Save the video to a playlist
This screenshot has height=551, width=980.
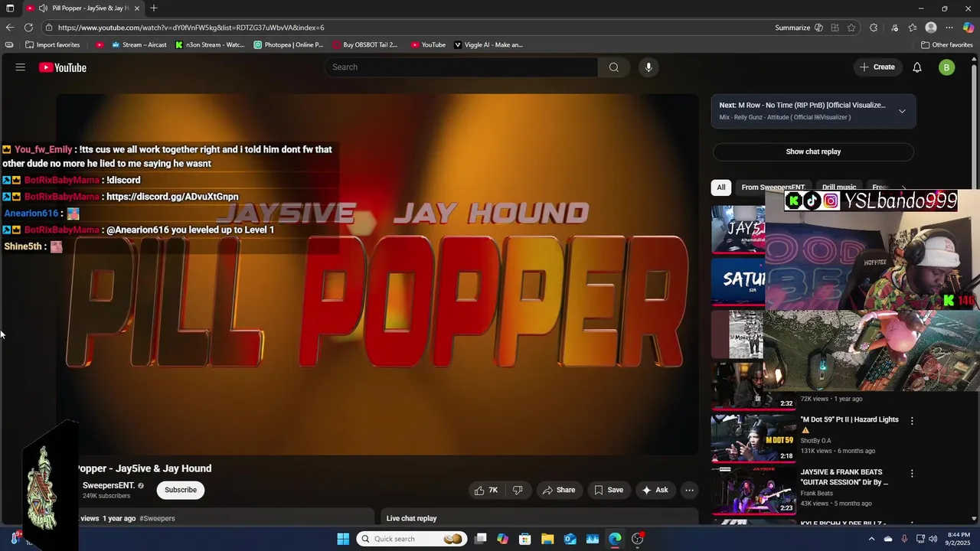click(609, 490)
